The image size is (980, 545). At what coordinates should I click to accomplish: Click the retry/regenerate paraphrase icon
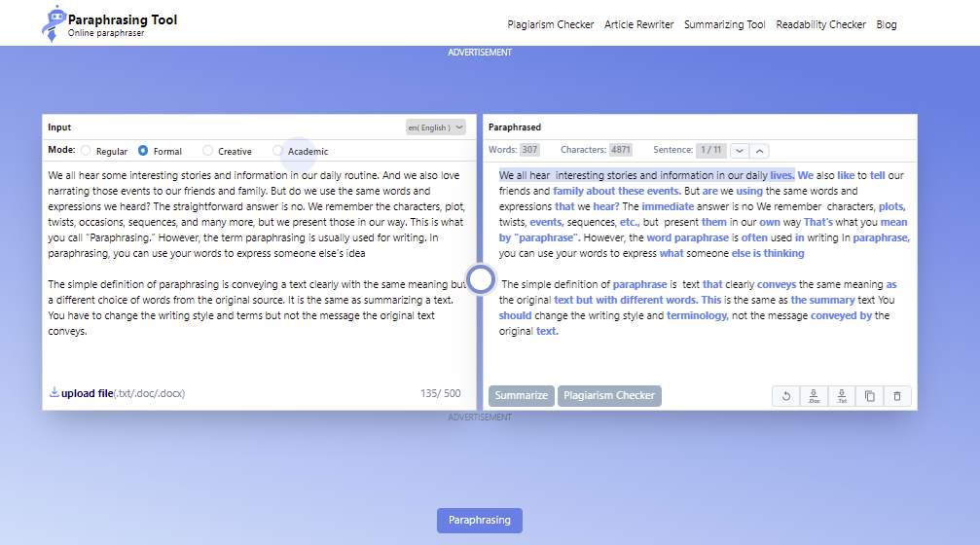(786, 396)
